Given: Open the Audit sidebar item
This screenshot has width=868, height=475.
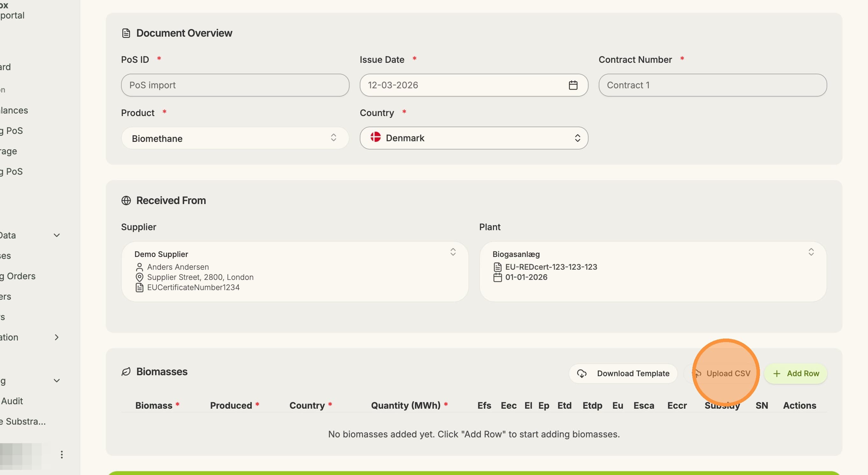Looking at the screenshot, I should point(12,401).
